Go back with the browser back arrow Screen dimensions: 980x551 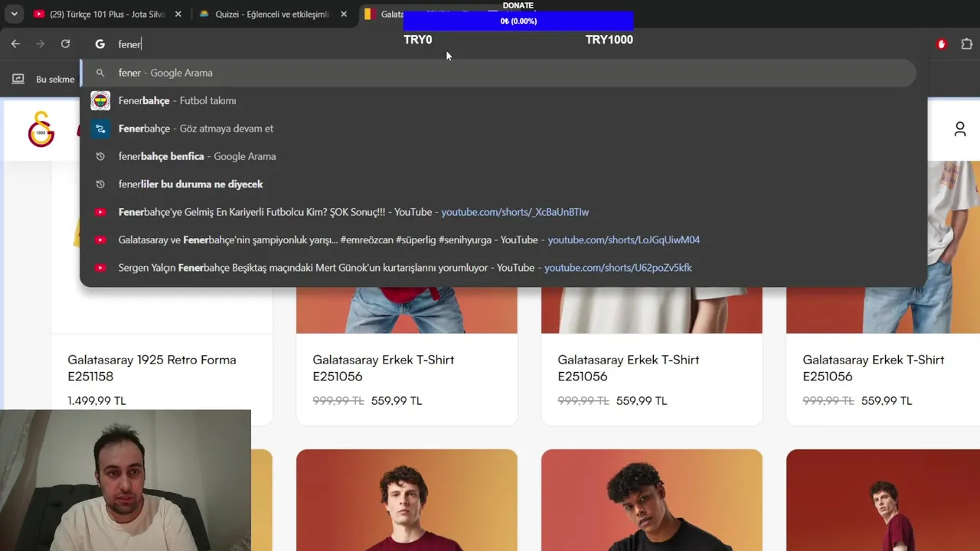(x=15, y=44)
